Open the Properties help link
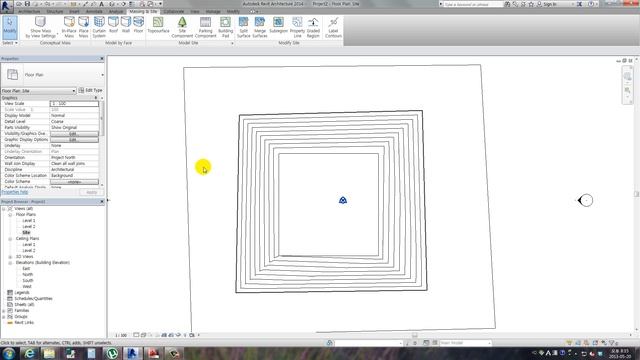The width and height of the screenshot is (640, 360). pyautogui.click(x=15, y=192)
